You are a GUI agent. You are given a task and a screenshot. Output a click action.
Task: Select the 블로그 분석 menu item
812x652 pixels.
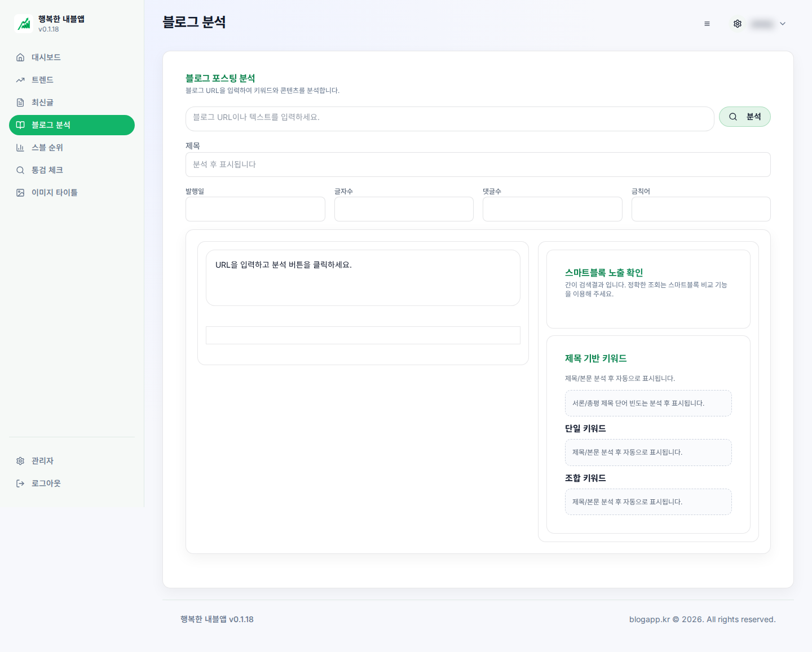(x=72, y=125)
